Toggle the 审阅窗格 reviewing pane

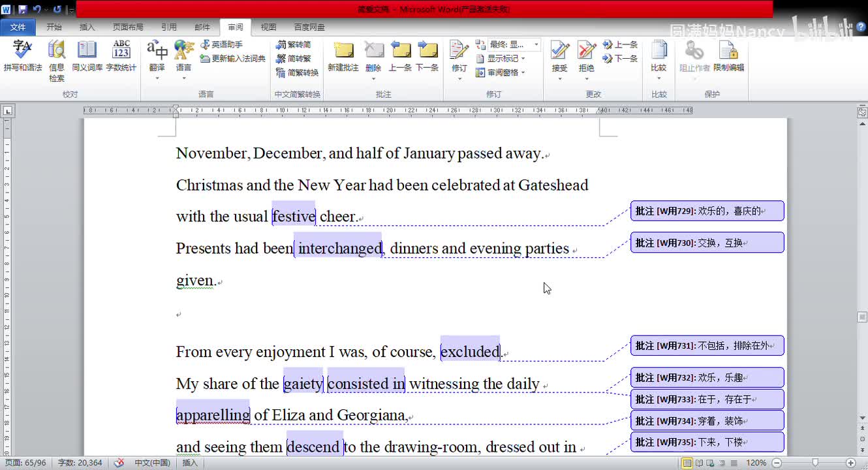[x=501, y=72]
